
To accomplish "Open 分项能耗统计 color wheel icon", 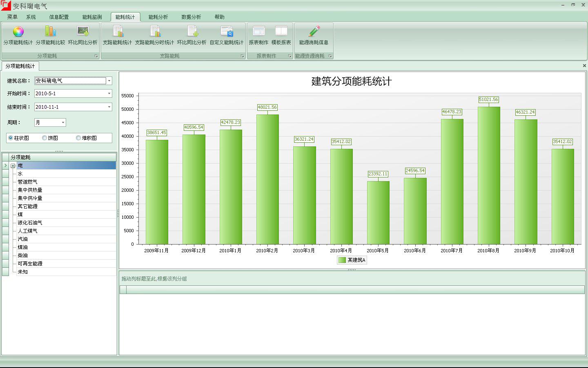I will [x=18, y=32].
